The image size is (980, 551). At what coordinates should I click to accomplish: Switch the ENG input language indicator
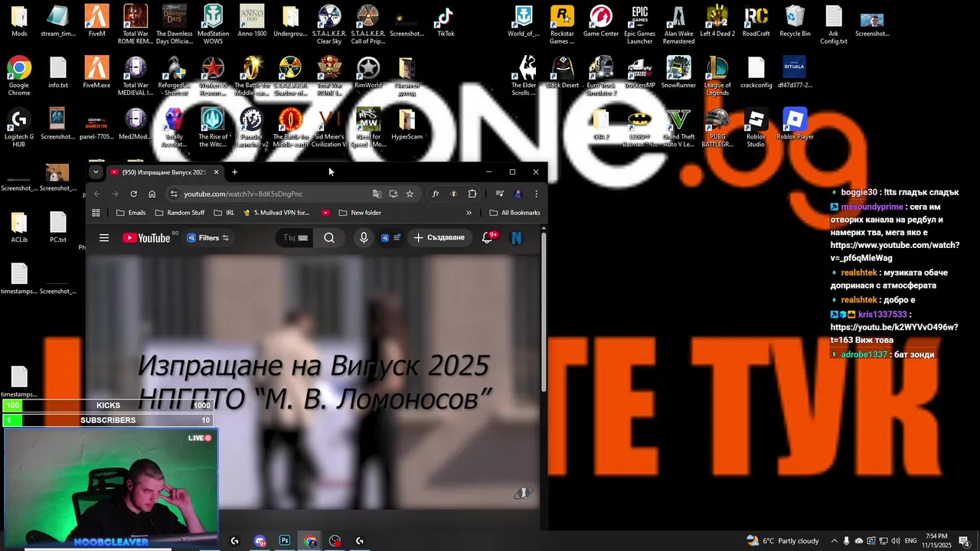[x=910, y=541]
